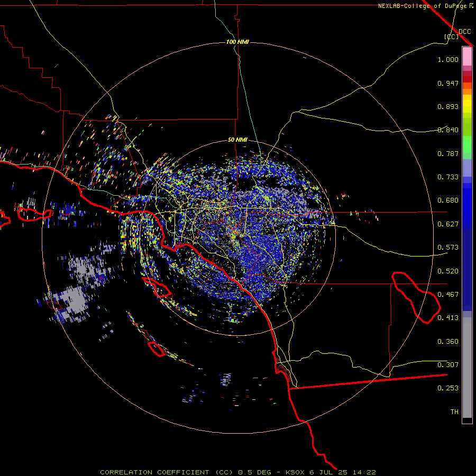
Task: Select the 0.893 scale value
Action: [448, 106]
